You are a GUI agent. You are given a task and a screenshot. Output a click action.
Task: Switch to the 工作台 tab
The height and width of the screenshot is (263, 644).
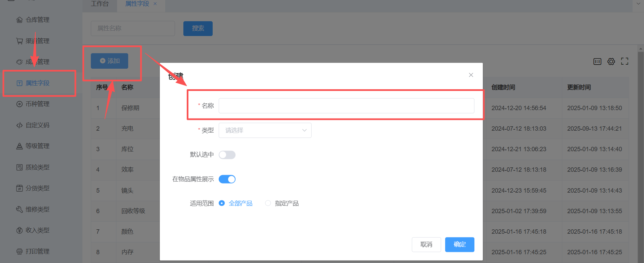click(100, 4)
